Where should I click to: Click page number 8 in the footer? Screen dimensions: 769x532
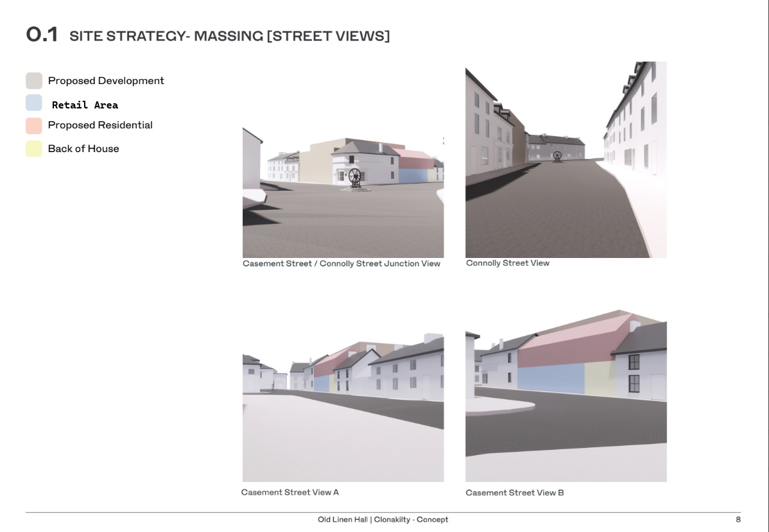738,519
